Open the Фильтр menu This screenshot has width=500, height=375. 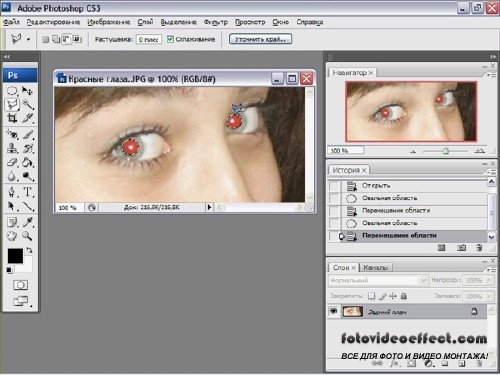pos(216,22)
